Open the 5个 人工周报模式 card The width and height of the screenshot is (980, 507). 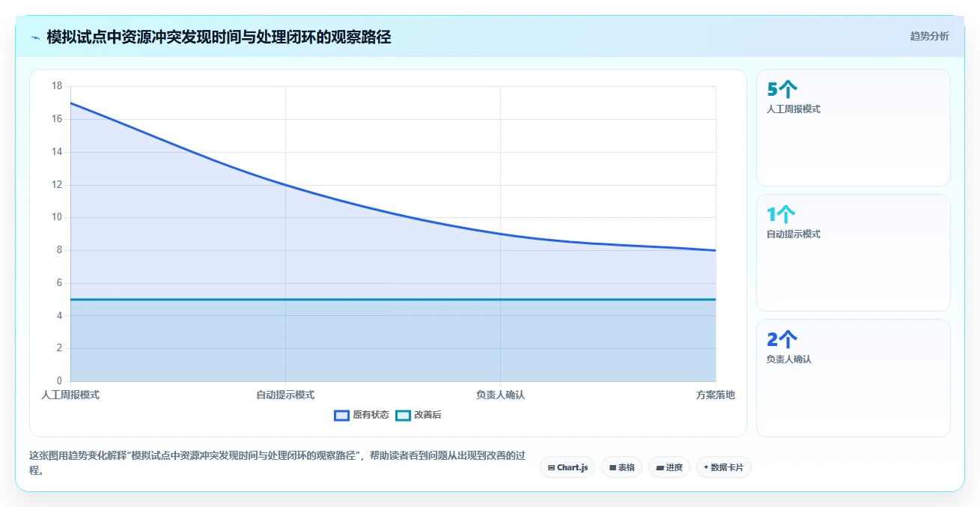click(853, 127)
